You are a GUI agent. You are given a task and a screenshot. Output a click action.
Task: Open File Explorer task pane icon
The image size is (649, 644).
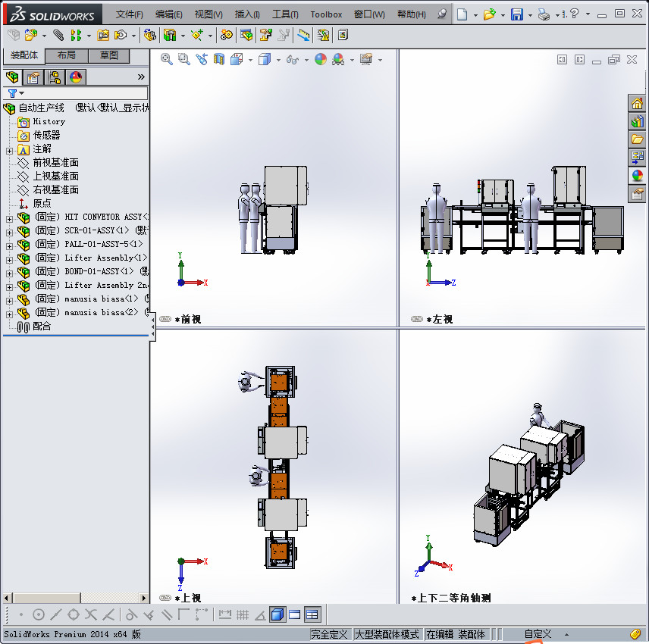click(637, 139)
